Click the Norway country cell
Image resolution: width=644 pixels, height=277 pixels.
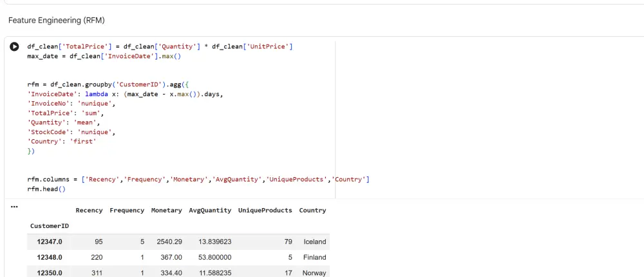(x=314, y=273)
